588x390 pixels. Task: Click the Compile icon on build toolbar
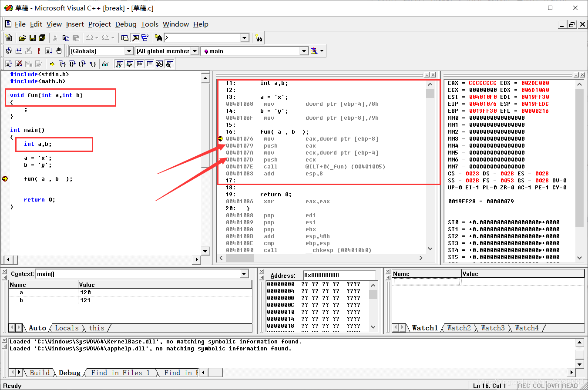click(9, 51)
